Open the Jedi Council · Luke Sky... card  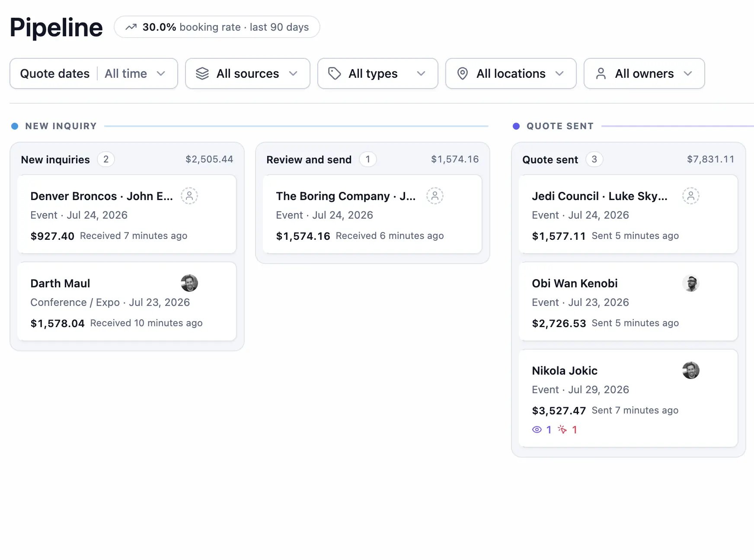628,214
